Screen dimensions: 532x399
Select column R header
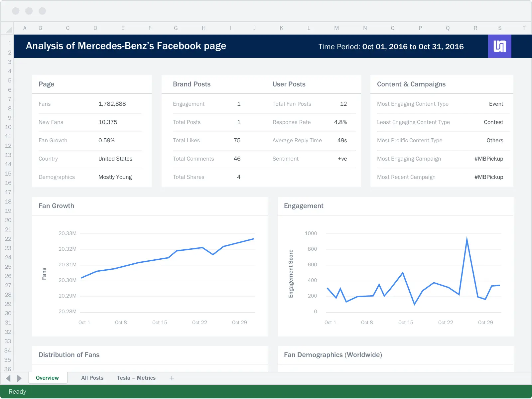click(475, 28)
